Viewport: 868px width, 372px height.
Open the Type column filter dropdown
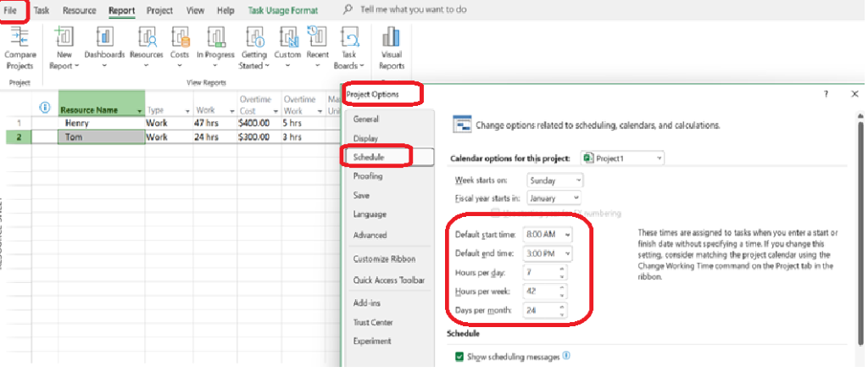(x=187, y=111)
